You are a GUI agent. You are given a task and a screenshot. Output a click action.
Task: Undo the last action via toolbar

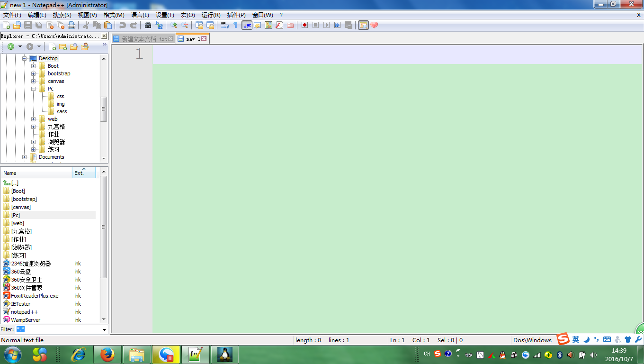pos(123,25)
